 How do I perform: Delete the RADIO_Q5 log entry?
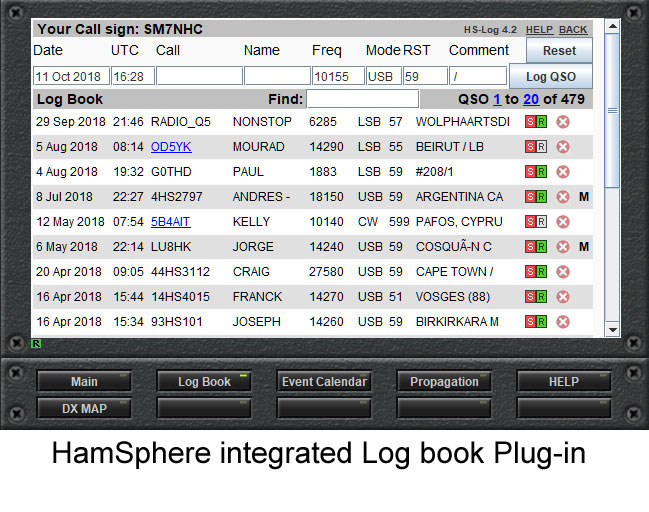(563, 122)
